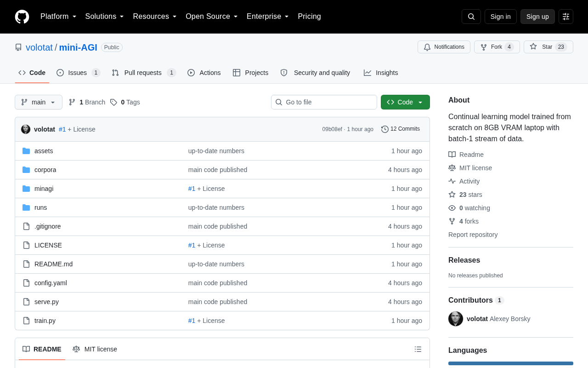Image resolution: width=588 pixels, height=368 pixels.
Task: Select the Code repository tab
Action: tap(32, 73)
